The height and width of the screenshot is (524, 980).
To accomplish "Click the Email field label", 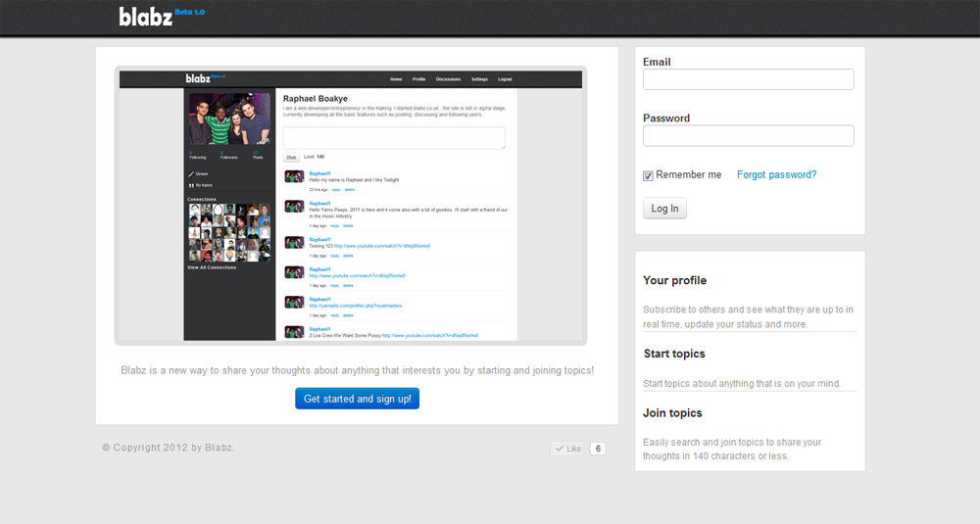I will pyautogui.click(x=657, y=62).
